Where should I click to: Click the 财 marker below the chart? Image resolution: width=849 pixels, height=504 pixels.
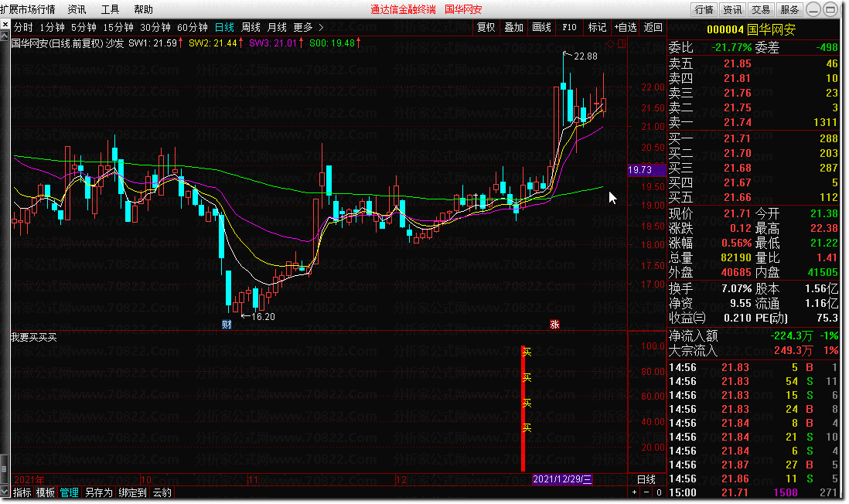pos(227,324)
